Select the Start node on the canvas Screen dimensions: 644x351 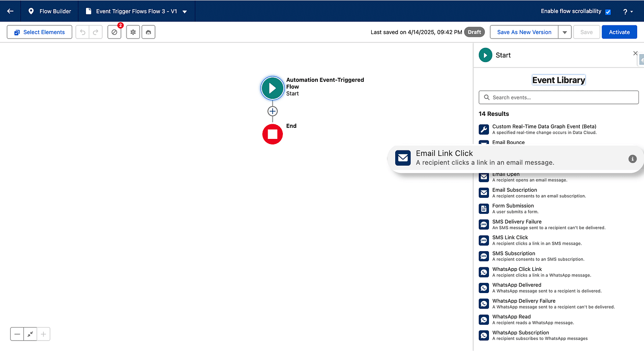[x=272, y=88]
